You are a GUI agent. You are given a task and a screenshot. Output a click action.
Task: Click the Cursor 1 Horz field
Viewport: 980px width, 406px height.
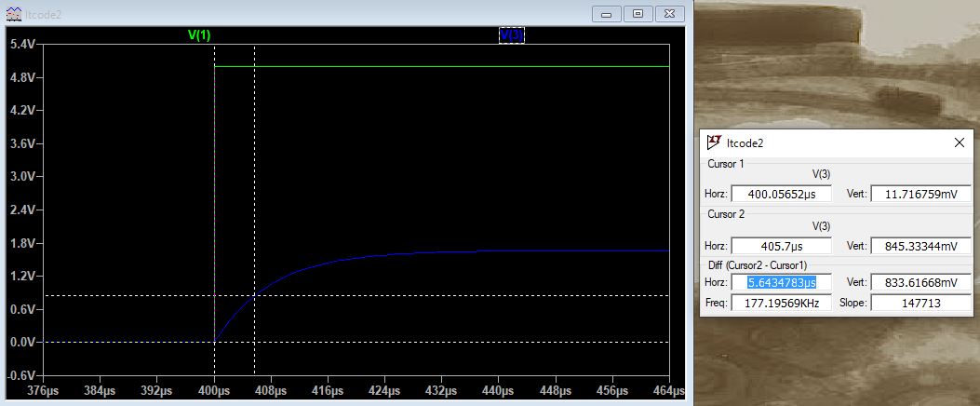781,194
